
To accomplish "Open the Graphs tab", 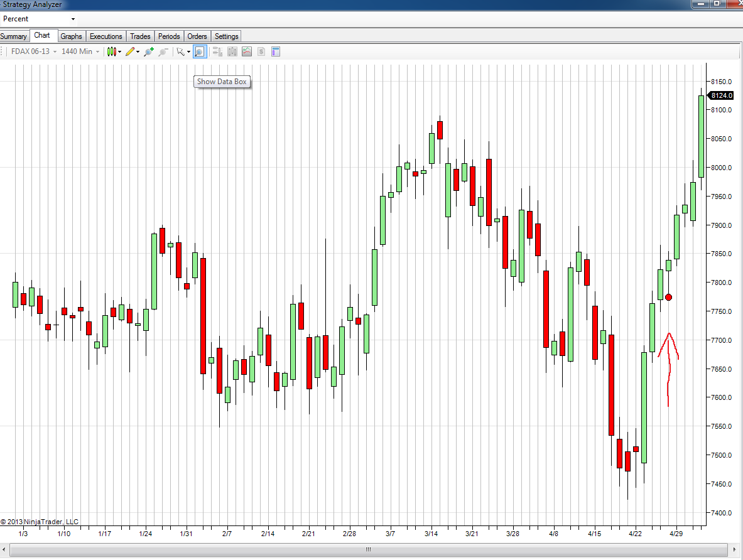I will coord(71,36).
